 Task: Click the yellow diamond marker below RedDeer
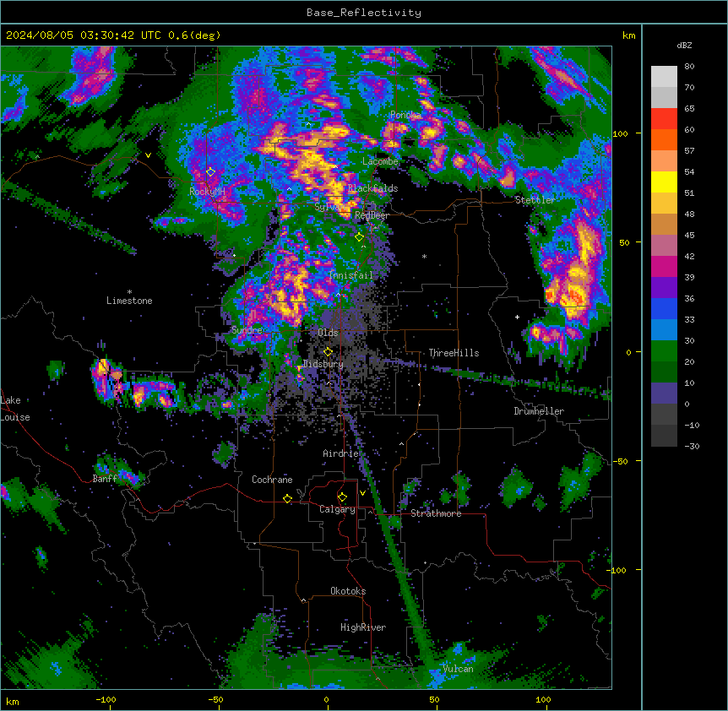tap(359, 237)
